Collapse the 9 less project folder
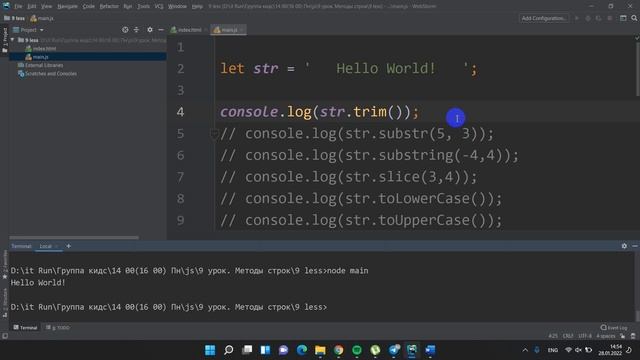The width and height of the screenshot is (640, 360). [13, 40]
